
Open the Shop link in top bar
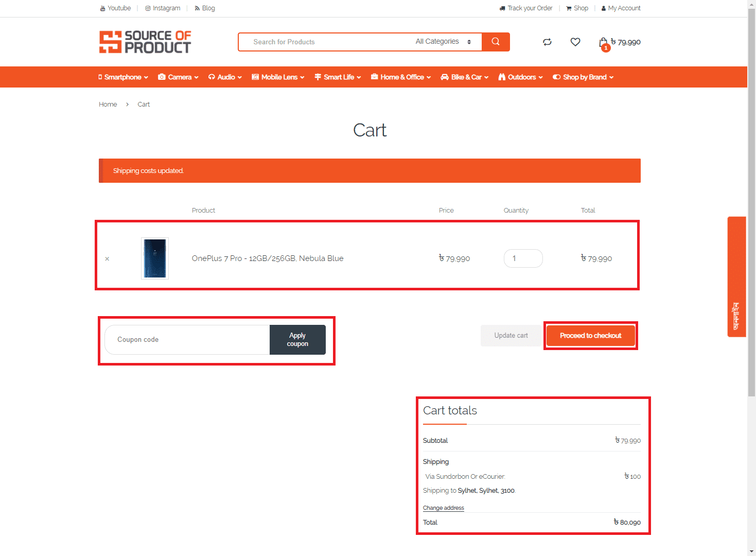(577, 8)
